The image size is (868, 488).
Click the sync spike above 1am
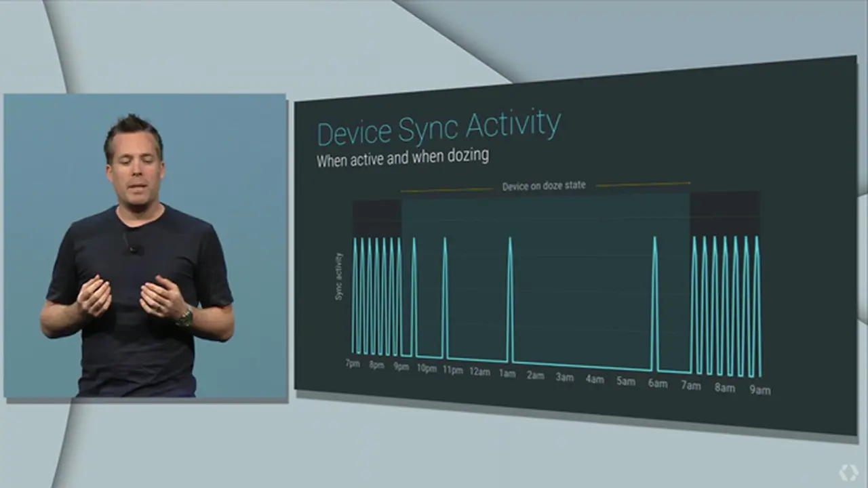pyautogui.click(x=510, y=299)
